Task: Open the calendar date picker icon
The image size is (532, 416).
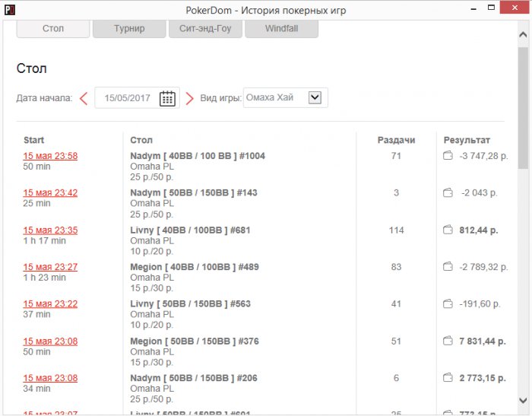Action: [167, 98]
